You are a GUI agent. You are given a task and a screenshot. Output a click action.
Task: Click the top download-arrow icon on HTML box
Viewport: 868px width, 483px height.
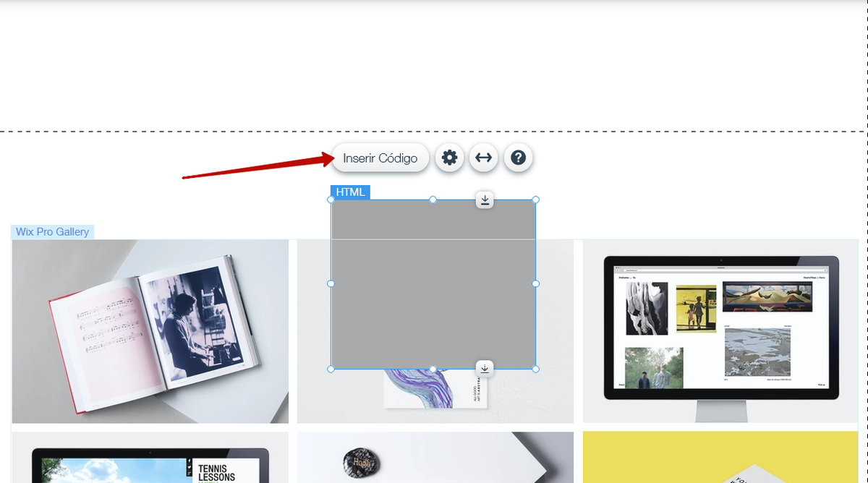pyautogui.click(x=485, y=200)
